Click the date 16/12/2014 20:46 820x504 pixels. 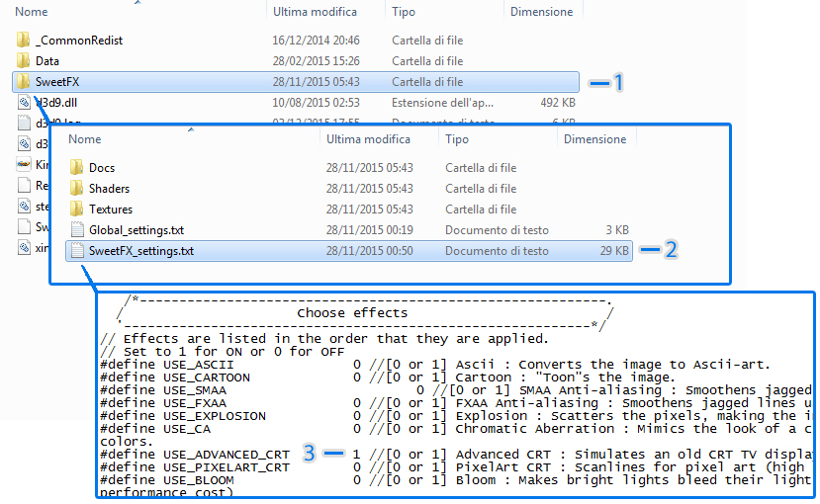pyautogui.click(x=316, y=41)
